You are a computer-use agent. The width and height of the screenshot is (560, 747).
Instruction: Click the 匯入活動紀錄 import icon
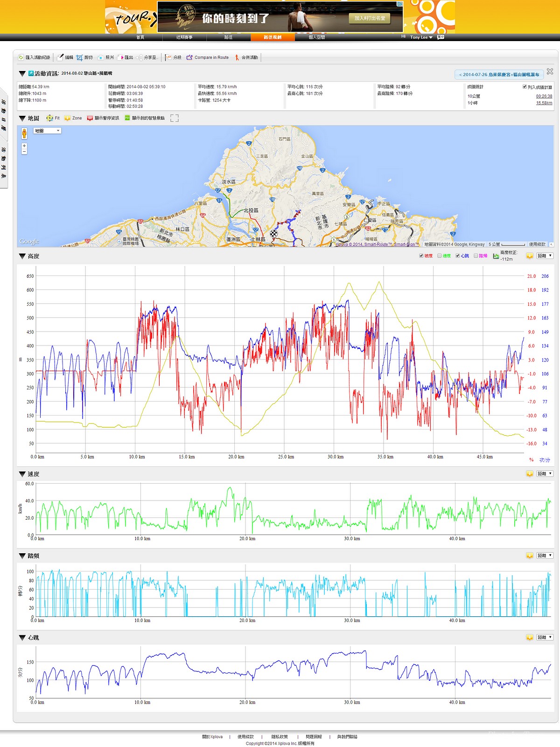tap(21, 57)
